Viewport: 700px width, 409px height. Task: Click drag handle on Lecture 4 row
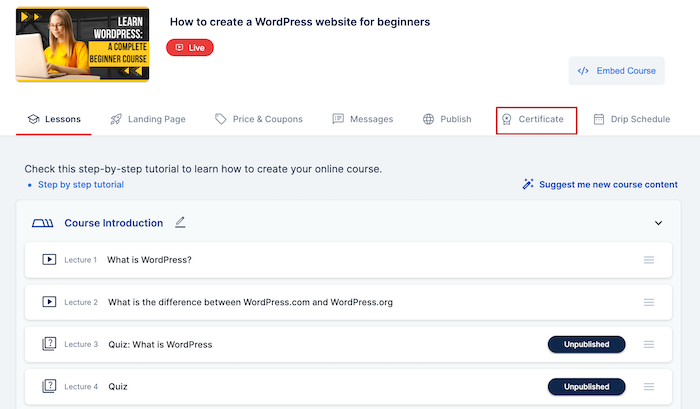[x=649, y=387]
